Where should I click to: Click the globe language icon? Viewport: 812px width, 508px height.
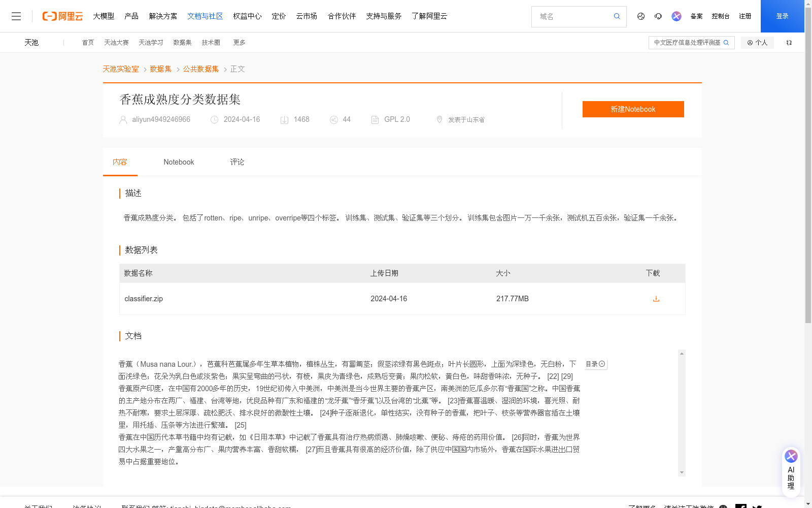tap(641, 16)
